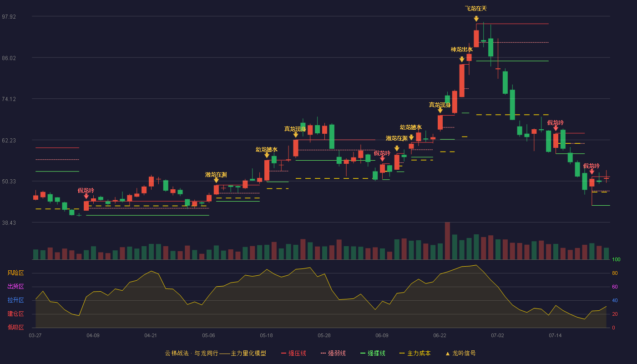Toggle the 强撑线 legend entry
637x364 pixels.
click(x=373, y=353)
